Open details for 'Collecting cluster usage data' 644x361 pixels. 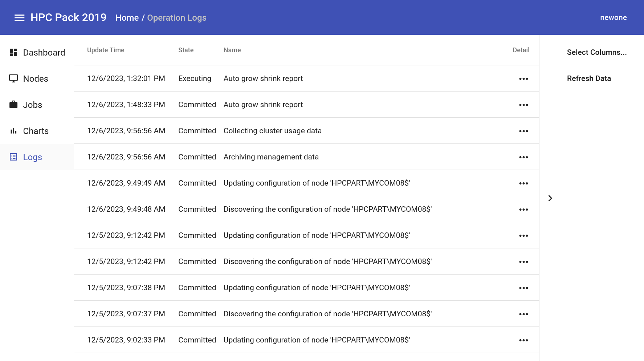click(x=524, y=130)
